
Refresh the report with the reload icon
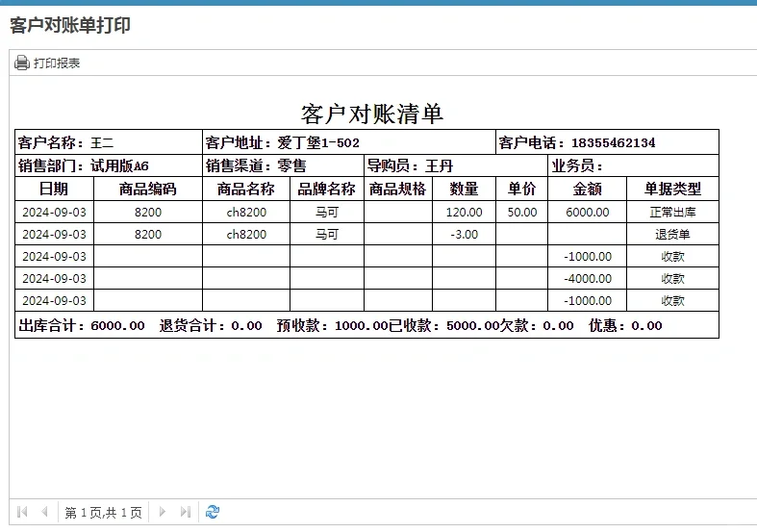[x=213, y=512]
